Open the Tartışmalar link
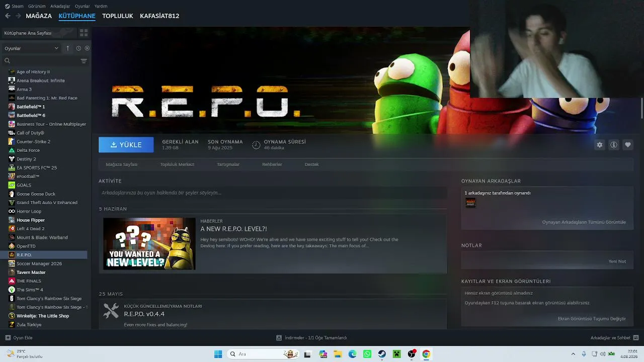Viewport: 644px width, 362px height. [x=228, y=164]
